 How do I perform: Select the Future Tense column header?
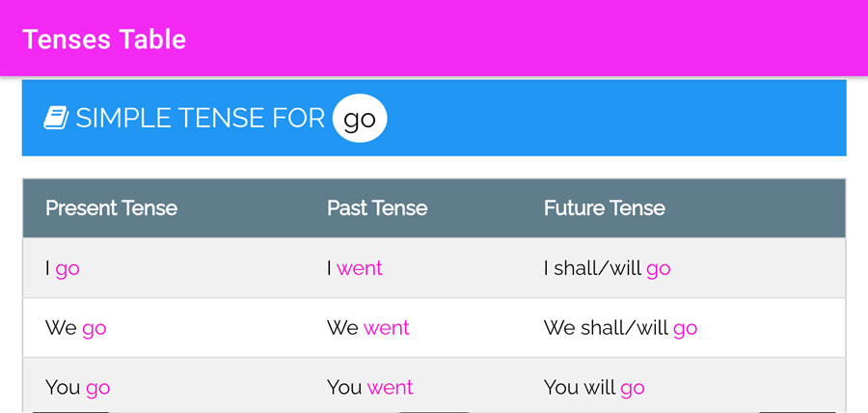coord(605,208)
